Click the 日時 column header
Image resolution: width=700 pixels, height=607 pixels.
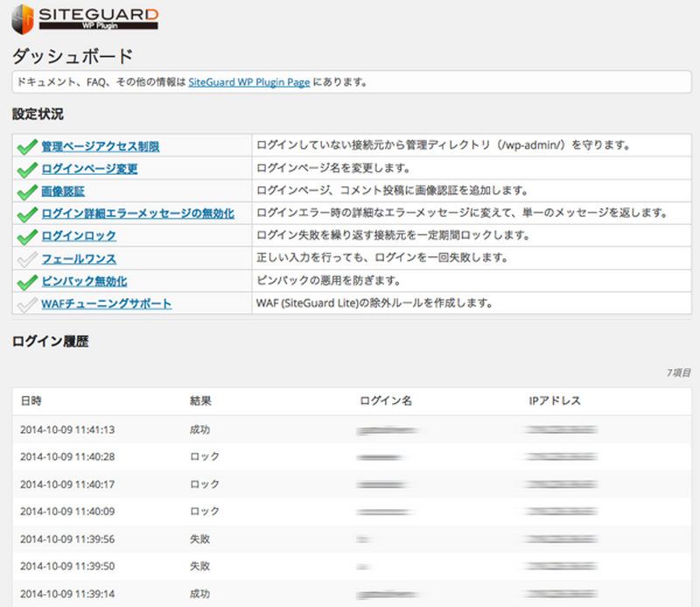pos(31,401)
